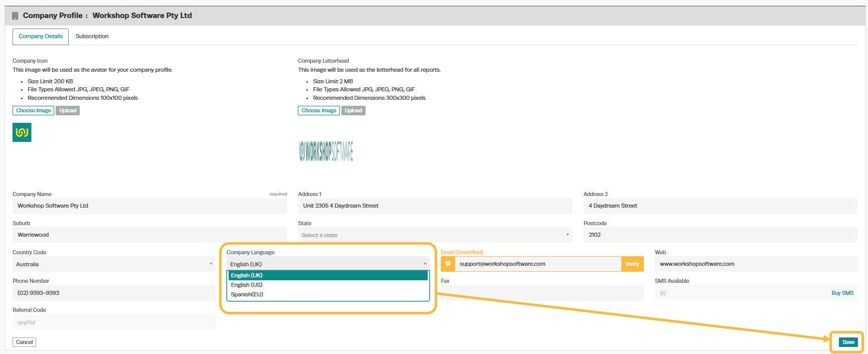Image resolution: width=868 pixels, height=354 pixels.
Task: Click the Company Name field
Action: coord(149,206)
